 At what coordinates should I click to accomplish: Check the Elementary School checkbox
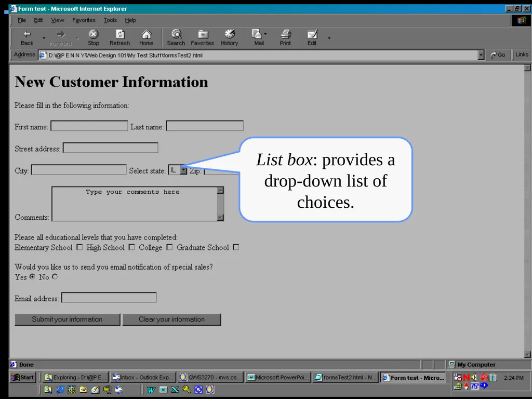pyautogui.click(x=79, y=247)
